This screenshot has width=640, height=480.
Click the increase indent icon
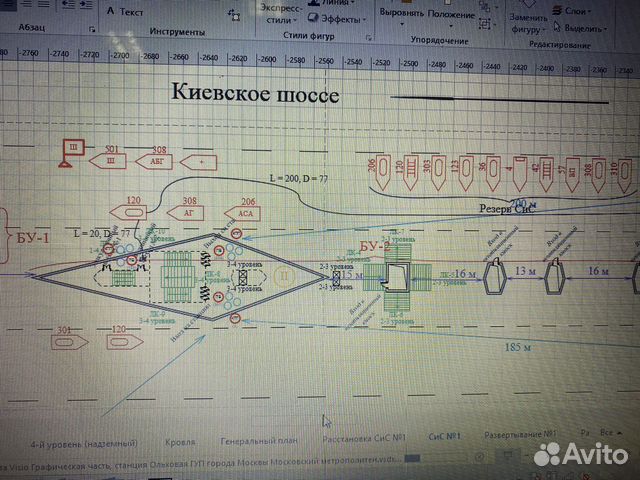pos(86,4)
